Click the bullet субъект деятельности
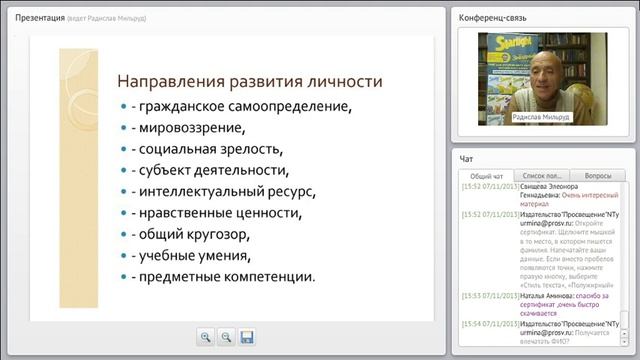 point(210,170)
